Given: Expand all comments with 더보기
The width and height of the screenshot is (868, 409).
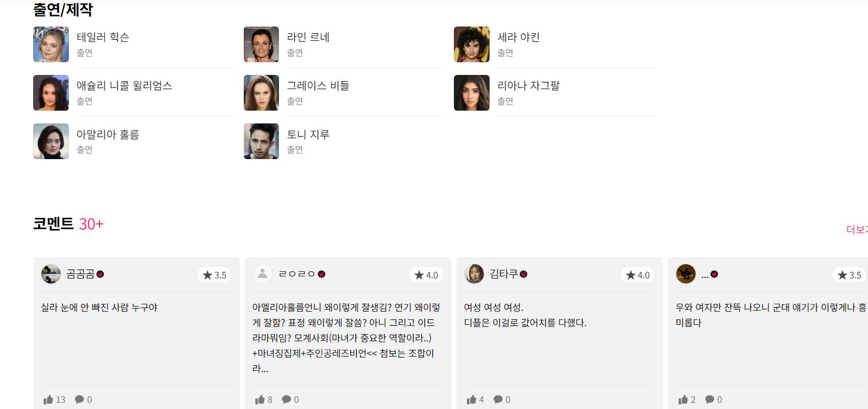Looking at the screenshot, I should click(x=857, y=229).
